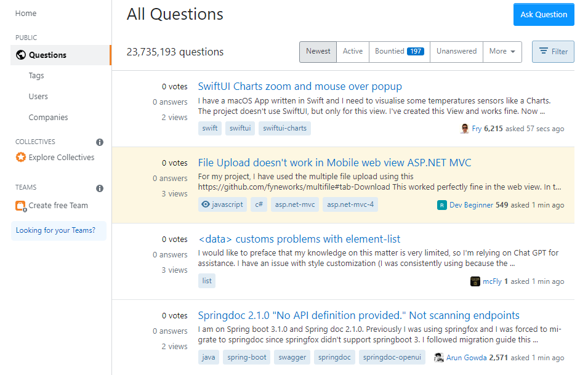This screenshot has height=375, width=588.
Task: Click Arun Gowda's avatar
Action: click(x=438, y=358)
